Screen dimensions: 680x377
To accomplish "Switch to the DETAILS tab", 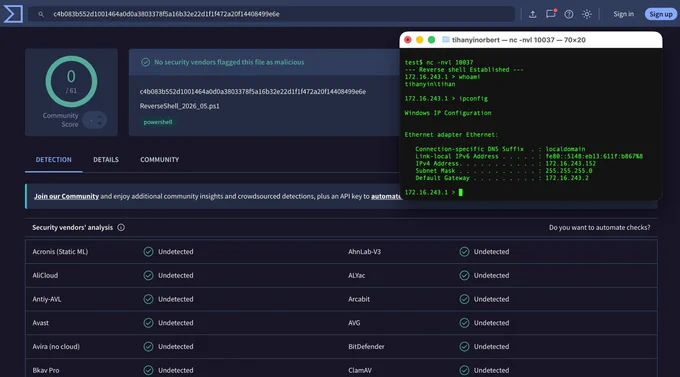I will coord(106,160).
